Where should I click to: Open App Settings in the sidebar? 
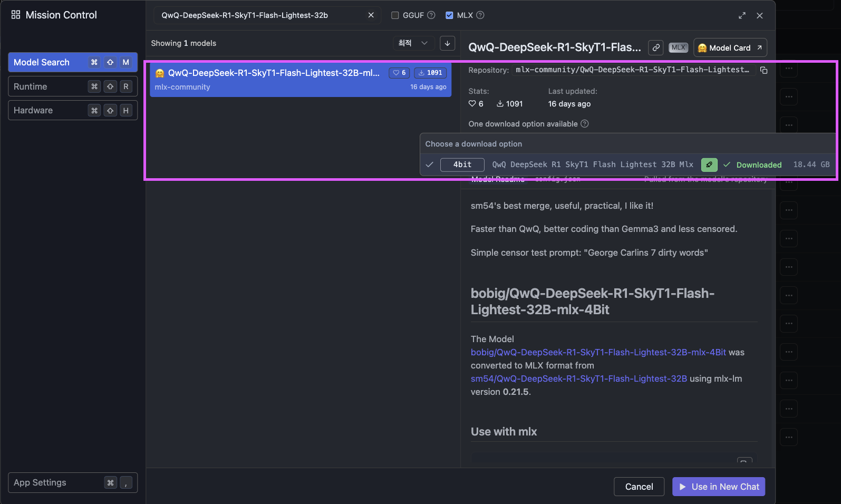click(x=73, y=482)
